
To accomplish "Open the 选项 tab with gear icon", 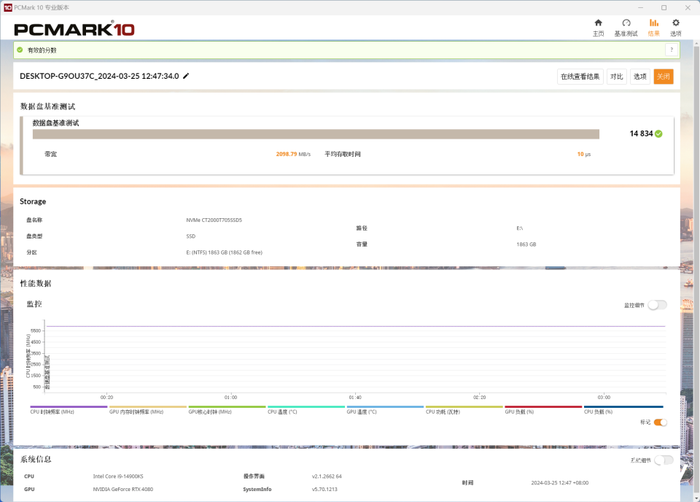I will pyautogui.click(x=675, y=28).
